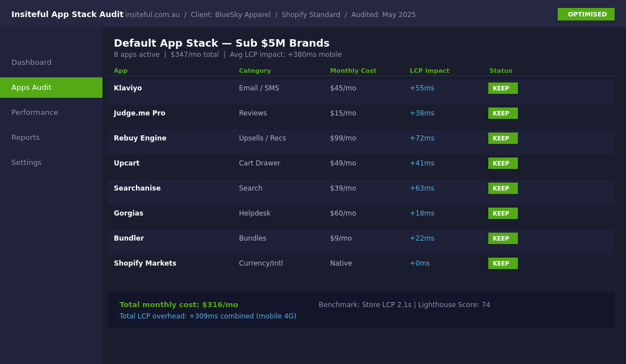This screenshot has width=626, height=364.
Task: Click the App column header
Action: tap(121, 71)
